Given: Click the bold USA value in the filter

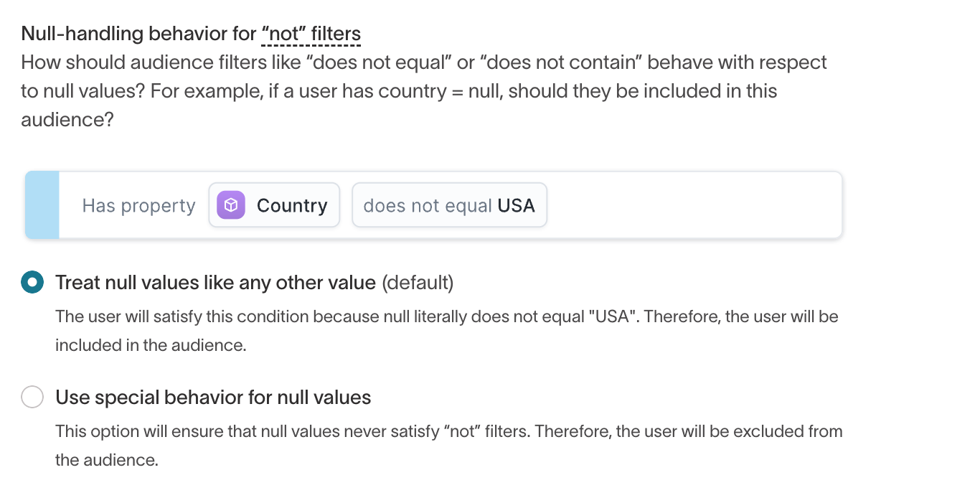Looking at the screenshot, I should 517,206.
